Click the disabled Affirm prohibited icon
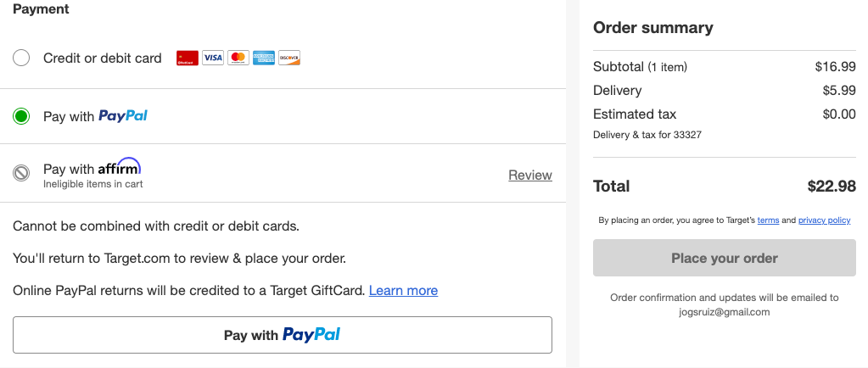 pyautogui.click(x=21, y=174)
